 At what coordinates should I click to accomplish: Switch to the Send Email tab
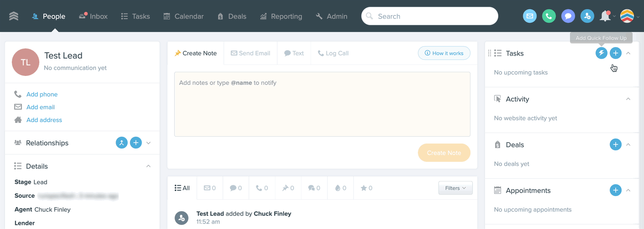tap(250, 53)
